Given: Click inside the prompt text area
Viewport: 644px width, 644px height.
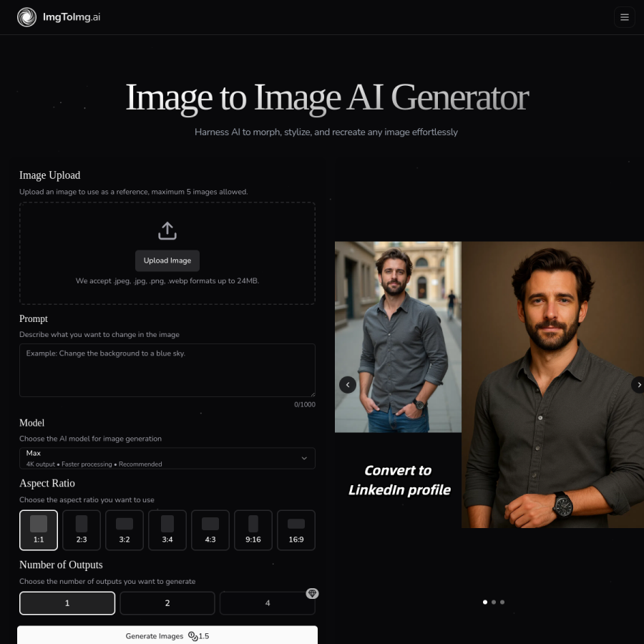Looking at the screenshot, I should (167, 370).
